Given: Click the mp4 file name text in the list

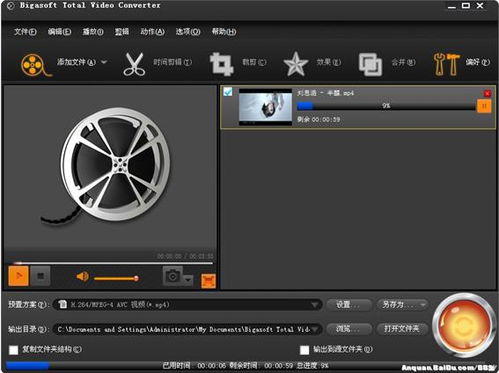Looking at the screenshot, I should (x=325, y=93).
